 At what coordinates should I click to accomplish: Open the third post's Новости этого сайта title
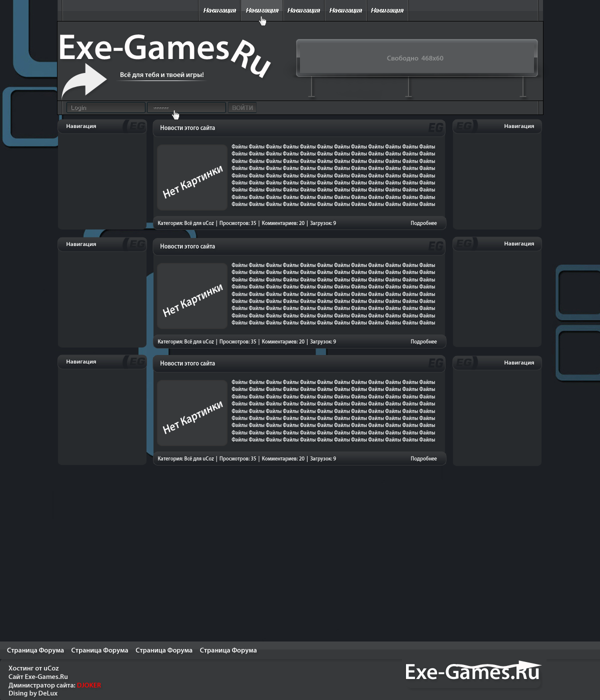[187, 363]
